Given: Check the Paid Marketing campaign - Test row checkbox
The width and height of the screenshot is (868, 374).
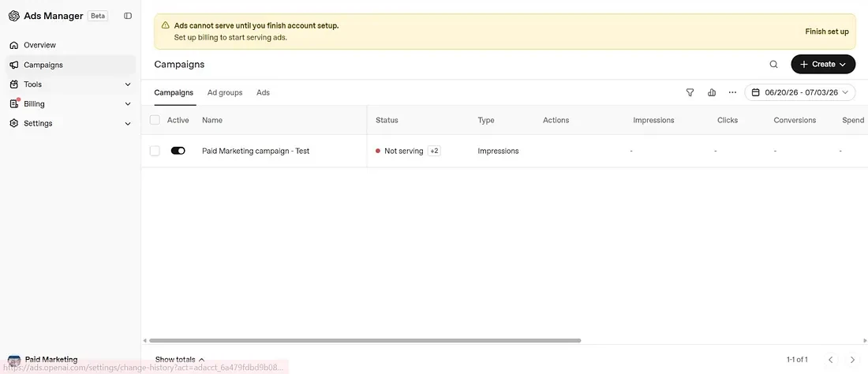Looking at the screenshot, I should (155, 151).
